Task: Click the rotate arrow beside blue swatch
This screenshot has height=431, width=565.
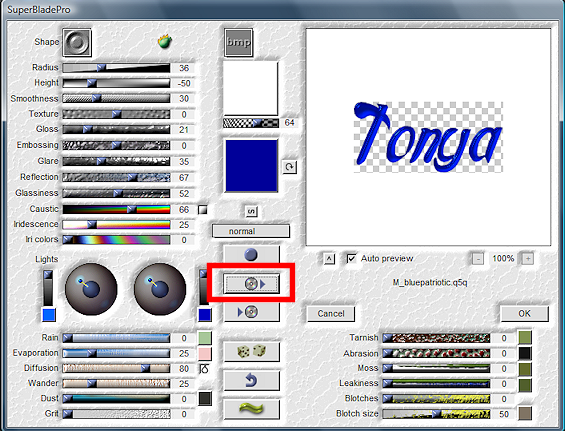Action: coord(289,167)
